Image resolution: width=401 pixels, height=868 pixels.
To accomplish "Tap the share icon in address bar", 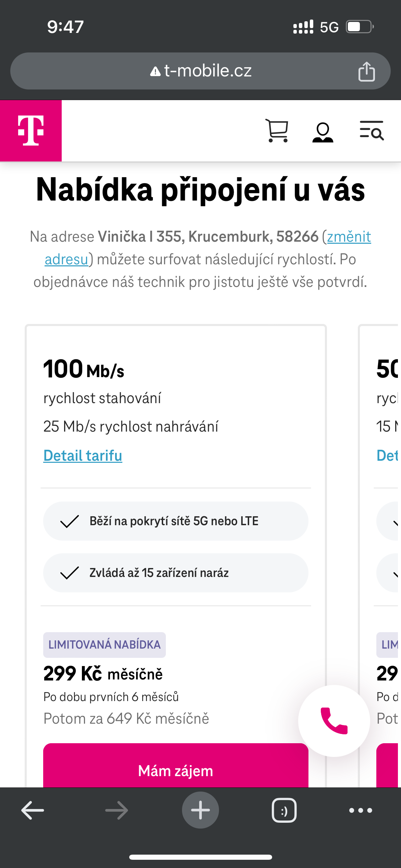I will [366, 71].
